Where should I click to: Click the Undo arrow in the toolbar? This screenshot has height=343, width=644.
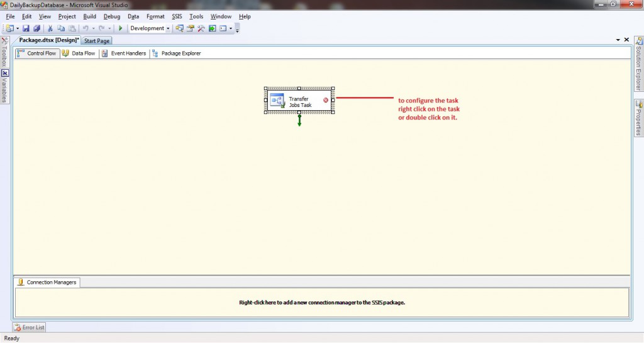click(85, 28)
